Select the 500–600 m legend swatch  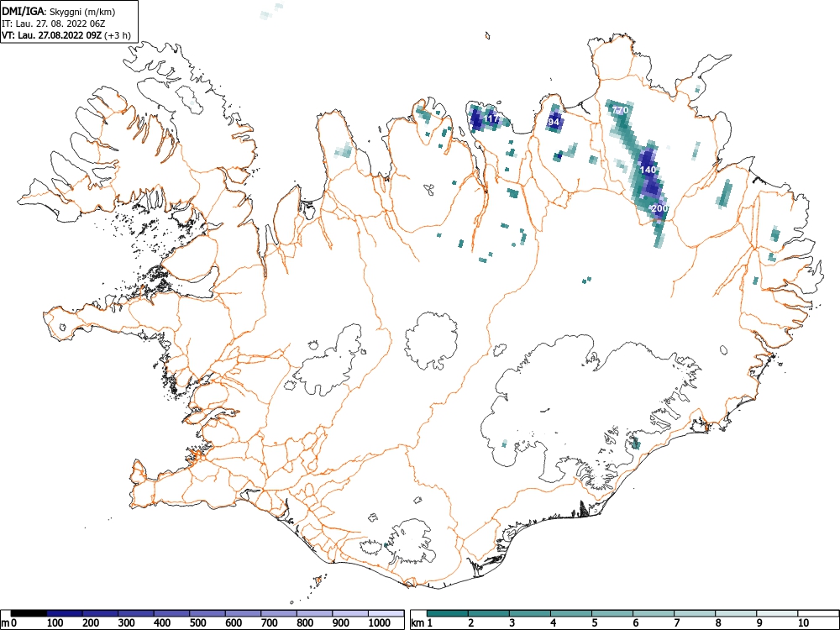click(207, 613)
